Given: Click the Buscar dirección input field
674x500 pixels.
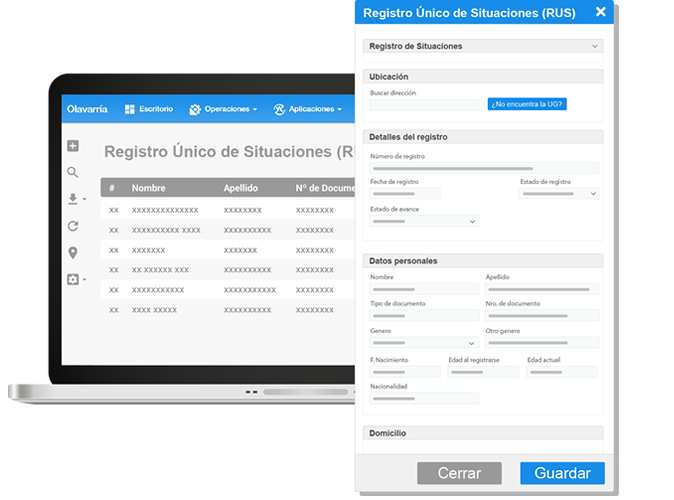Looking at the screenshot, I should (424, 104).
